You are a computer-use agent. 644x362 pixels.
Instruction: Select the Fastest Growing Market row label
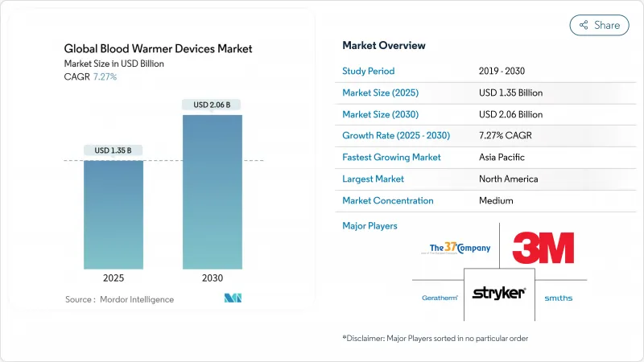coord(391,157)
